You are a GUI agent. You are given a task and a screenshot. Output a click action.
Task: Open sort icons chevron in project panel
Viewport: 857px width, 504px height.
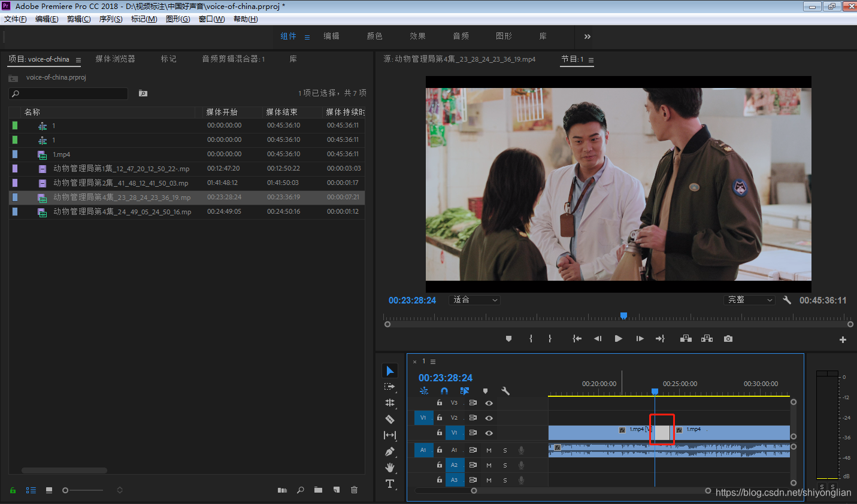coord(120,490)
